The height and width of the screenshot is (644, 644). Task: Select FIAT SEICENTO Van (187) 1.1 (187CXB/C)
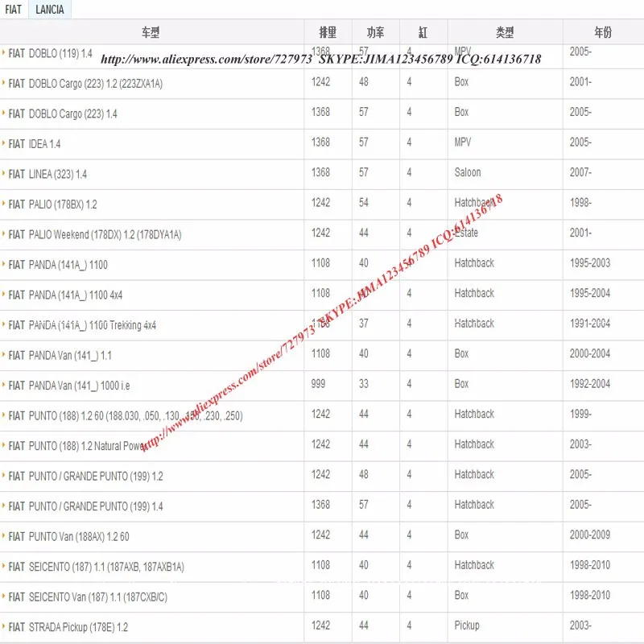88,597
